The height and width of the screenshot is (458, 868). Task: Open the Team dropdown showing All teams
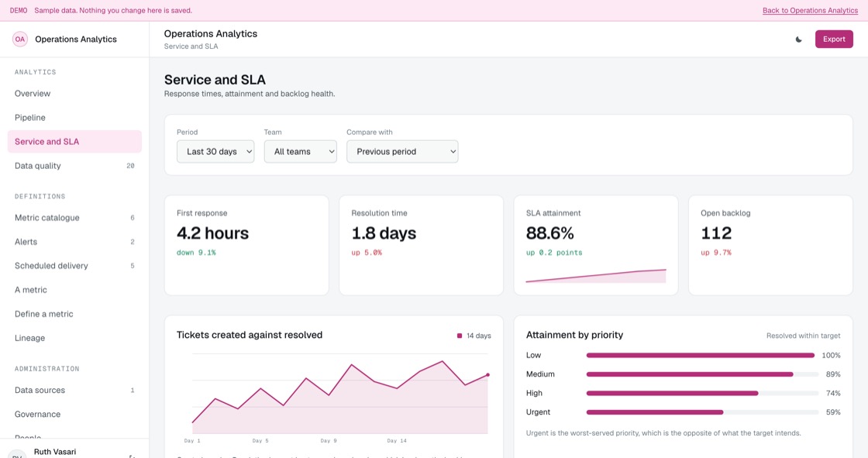pyautogui.click(x=300, y=151)
